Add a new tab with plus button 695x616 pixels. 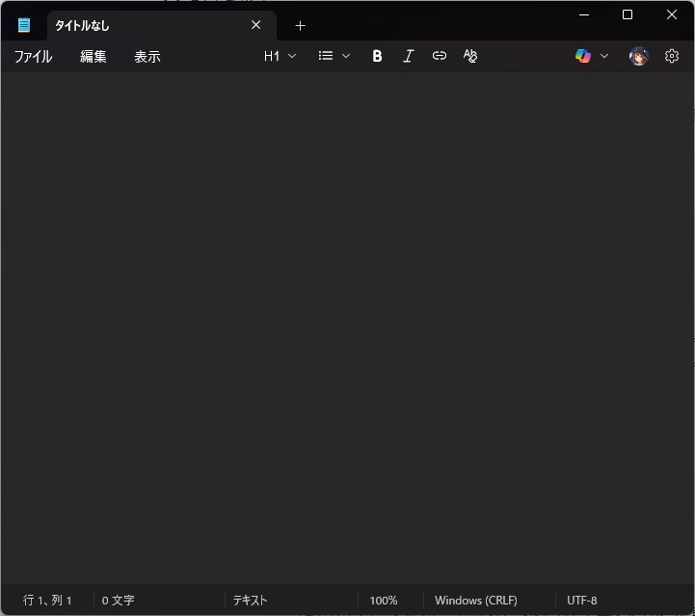(300, 26)
